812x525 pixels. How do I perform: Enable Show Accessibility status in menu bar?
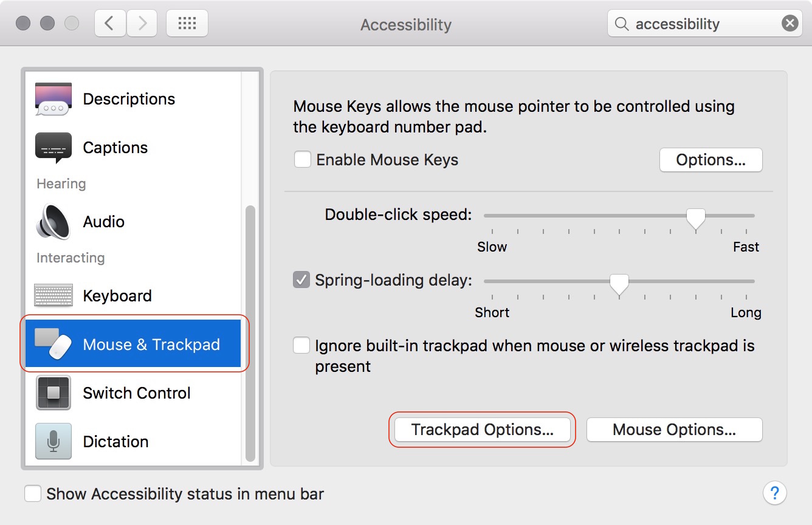pos(33,493)
